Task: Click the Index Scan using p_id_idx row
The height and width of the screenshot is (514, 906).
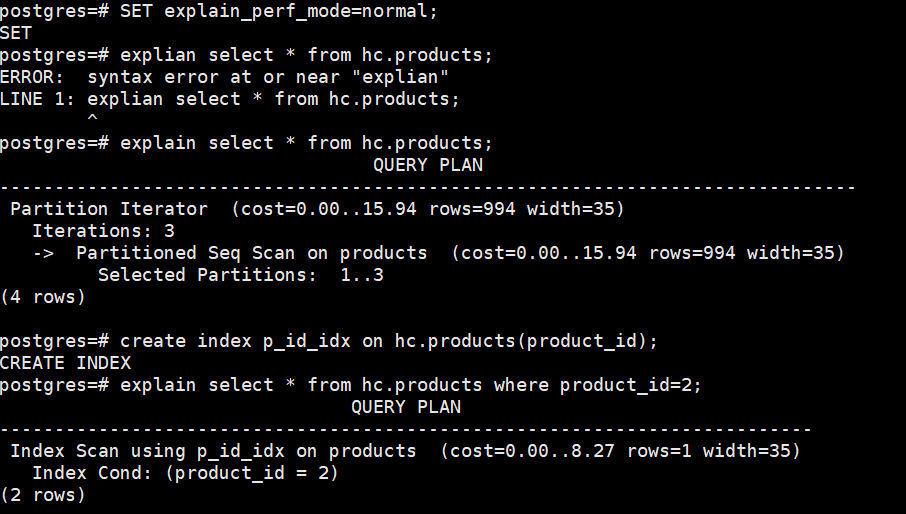Action: pyautogui.click(x=406, y=451)
